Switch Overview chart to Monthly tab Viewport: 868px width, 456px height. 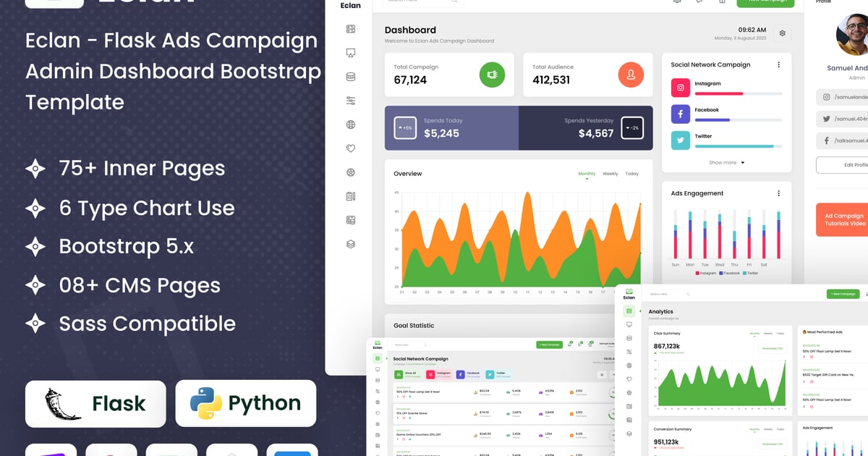[x=587, y=174]
